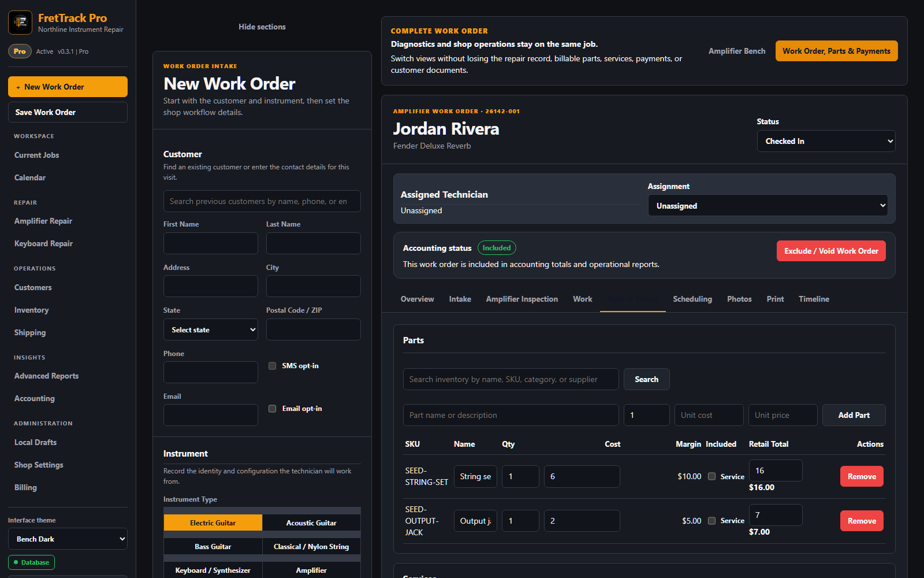Switch to Work Order, Parts & Payments view
The width and height of the screenshot is (924, 578).
click(836, 51)
